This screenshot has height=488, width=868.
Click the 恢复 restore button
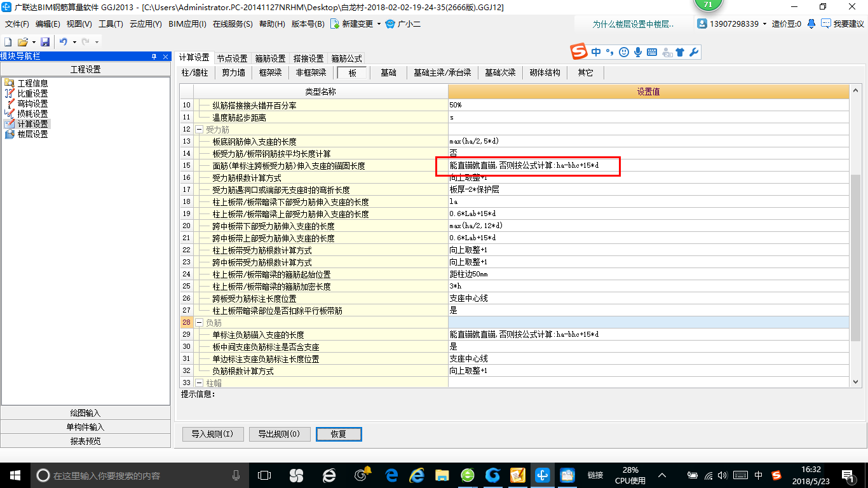(339, 435)
